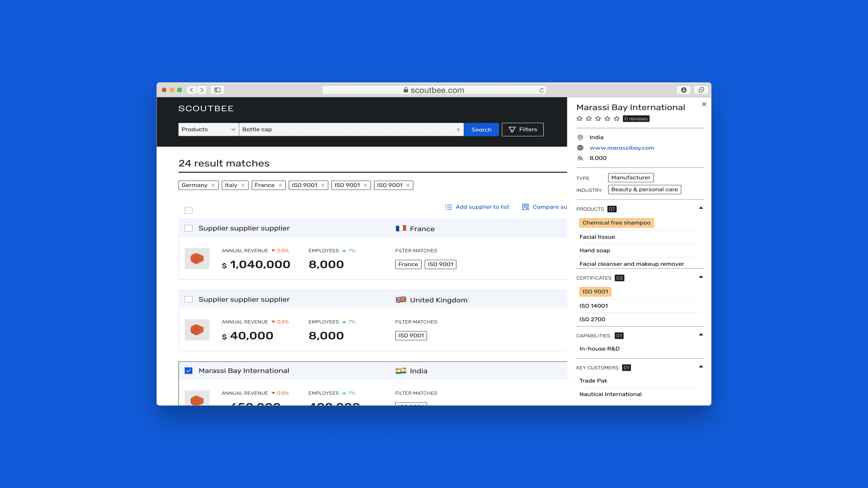
Task: Collapse the Certificates section
Action: [701, 277]
